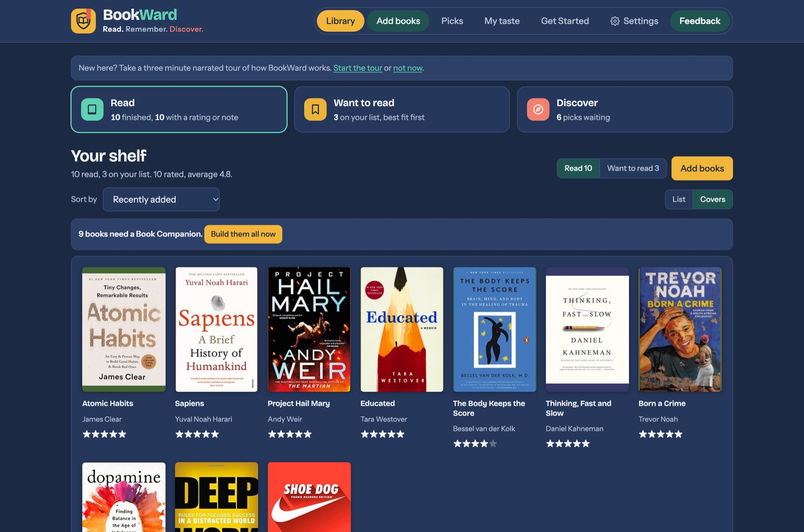Viewport: 804px width, 532px height.
Task: Dismiss the tour with the not now link
Action: pos(407,68)
